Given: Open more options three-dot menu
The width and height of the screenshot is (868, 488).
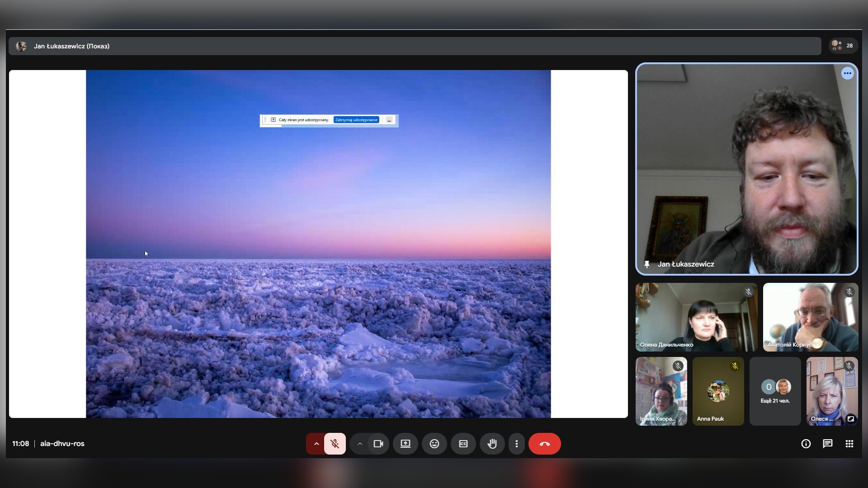Looking at the screenshot, I should 516,444.
